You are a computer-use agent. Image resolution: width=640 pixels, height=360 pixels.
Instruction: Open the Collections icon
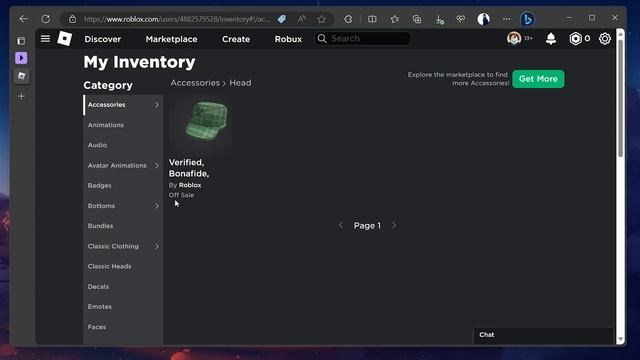(417, 19)
